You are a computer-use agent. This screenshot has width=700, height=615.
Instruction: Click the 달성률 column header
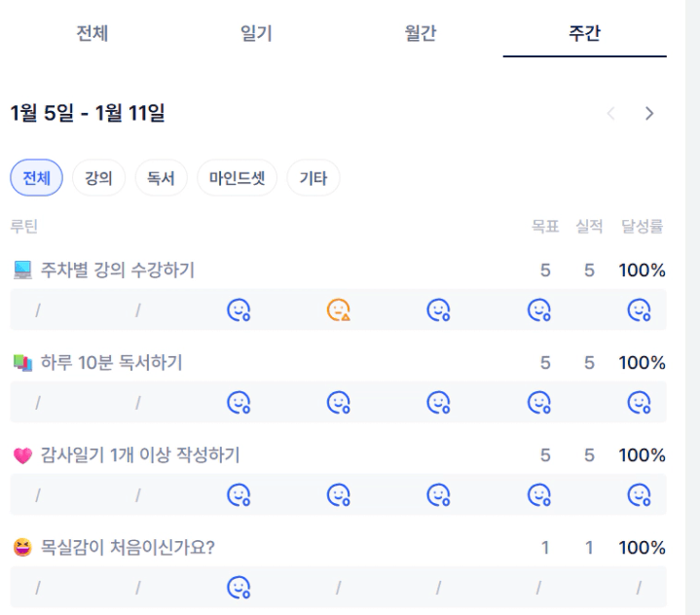[642, 227]
